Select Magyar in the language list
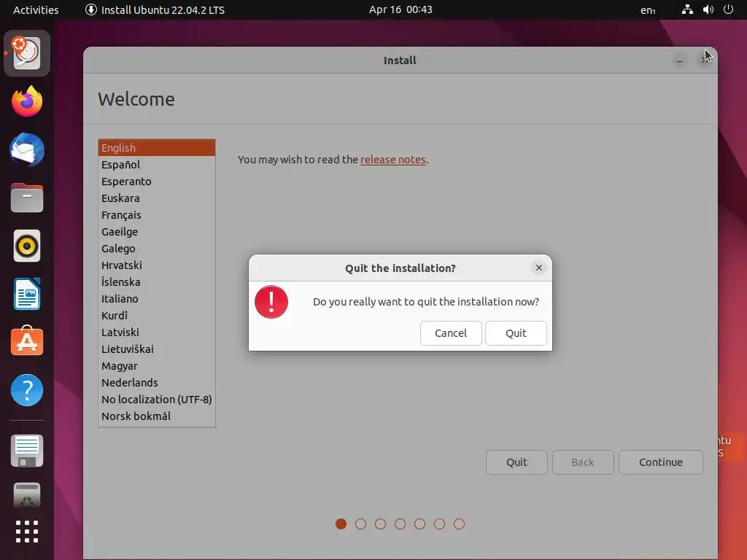The width and height of the screenshot is (747, 560). 157,366
